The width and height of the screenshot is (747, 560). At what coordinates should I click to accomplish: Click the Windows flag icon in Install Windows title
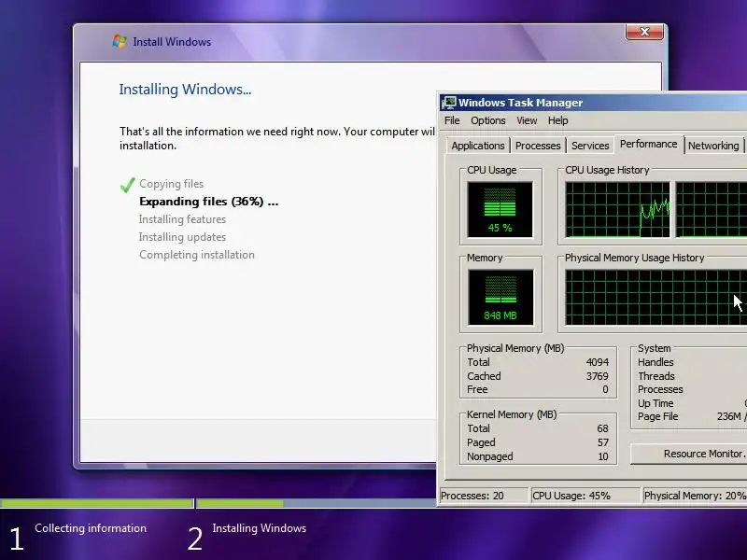click(x=120, y=41)
